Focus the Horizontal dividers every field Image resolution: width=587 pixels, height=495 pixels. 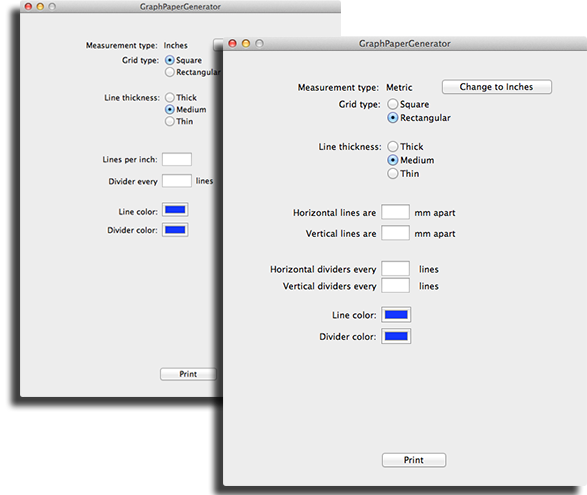pyautogui.click(x=395, y=268)
